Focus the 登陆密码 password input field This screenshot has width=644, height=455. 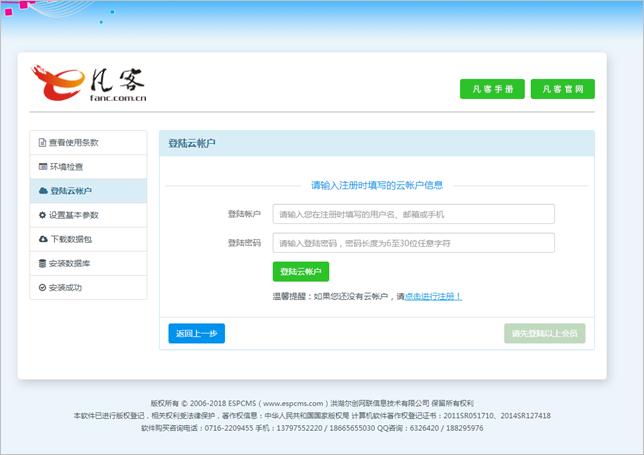[x=413, y=243]
